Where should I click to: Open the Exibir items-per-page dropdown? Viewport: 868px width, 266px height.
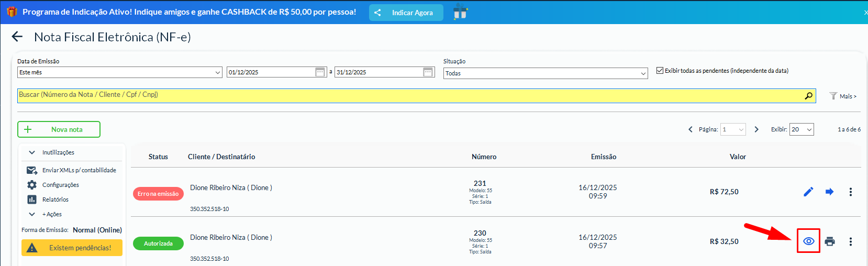(801, 129)
